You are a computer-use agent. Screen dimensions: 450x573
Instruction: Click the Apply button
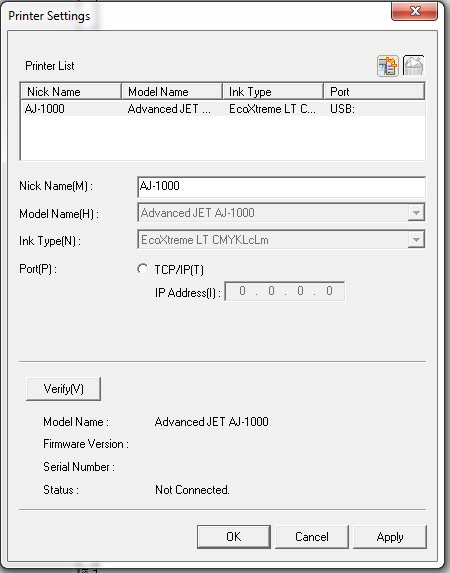click(x=390, y=537)
